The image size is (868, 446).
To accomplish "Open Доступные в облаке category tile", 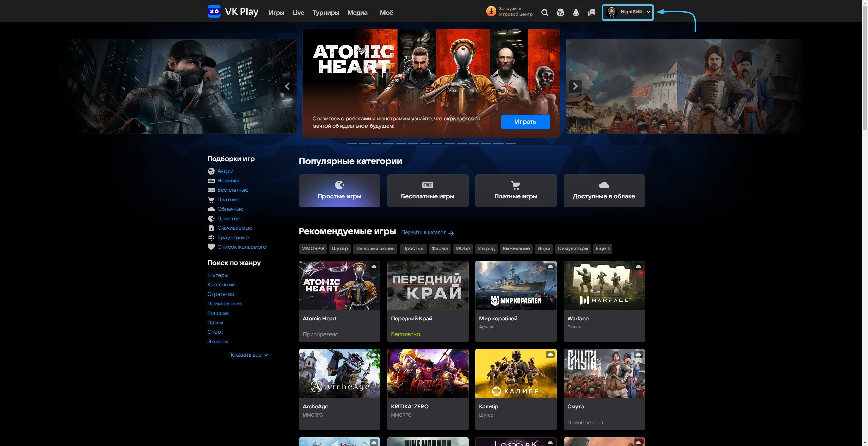I will 604,191.
